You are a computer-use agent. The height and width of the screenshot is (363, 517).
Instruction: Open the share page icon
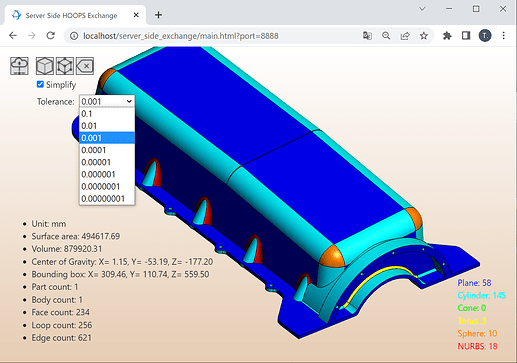(405, 36)
